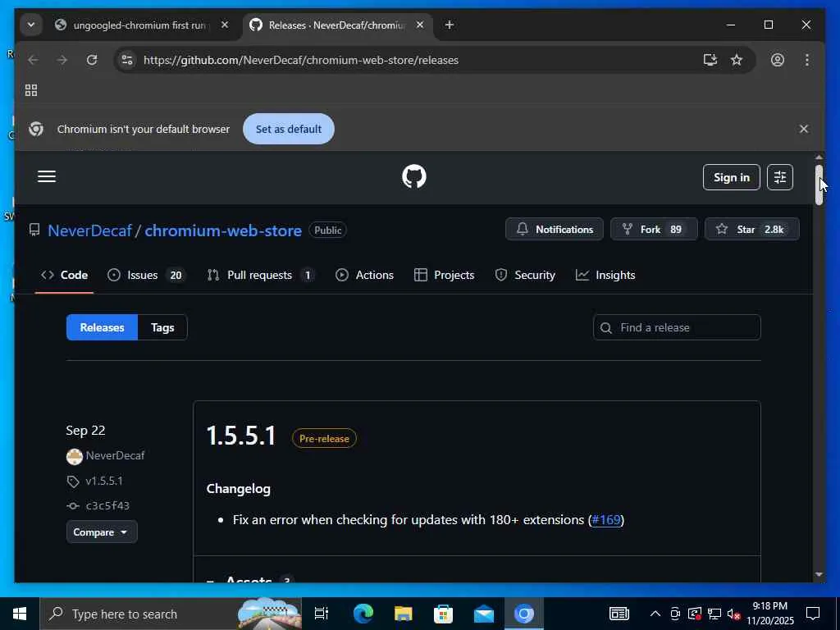The image size is (840, 630).
Task: Select the Releases NeverDecaf tab
Action: click(x=337, y=25)
